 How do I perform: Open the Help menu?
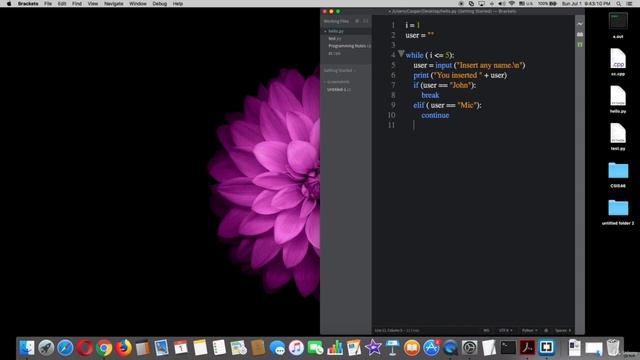178,4
